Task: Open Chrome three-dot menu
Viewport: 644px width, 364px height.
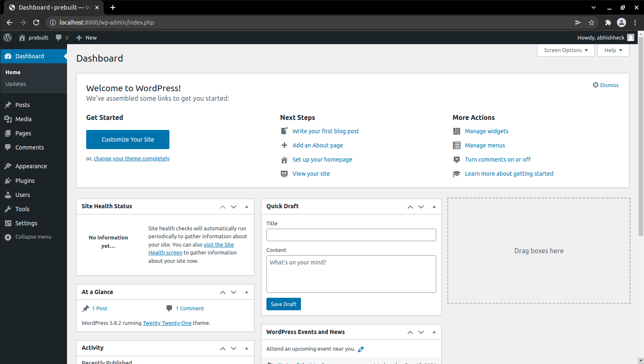Action: click(635, 22)
